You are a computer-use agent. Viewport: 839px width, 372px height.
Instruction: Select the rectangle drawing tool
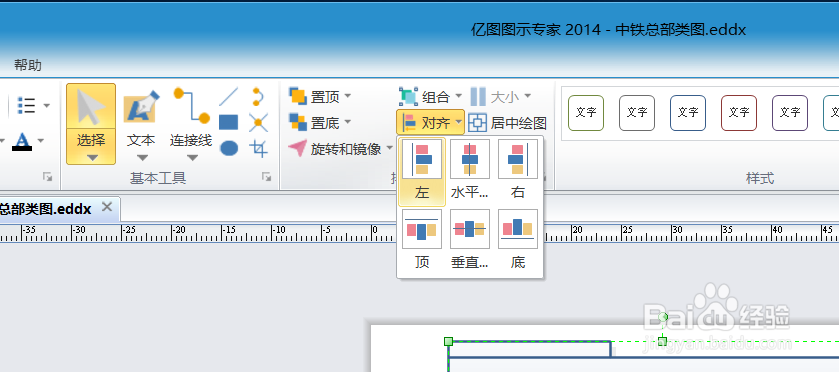point(228,122)
